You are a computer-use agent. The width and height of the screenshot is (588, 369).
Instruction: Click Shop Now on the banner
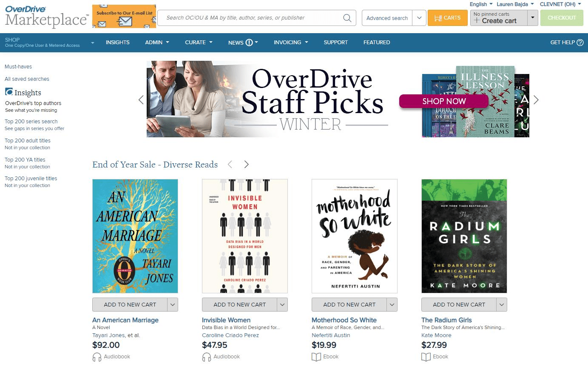click(x=444, y=101)
